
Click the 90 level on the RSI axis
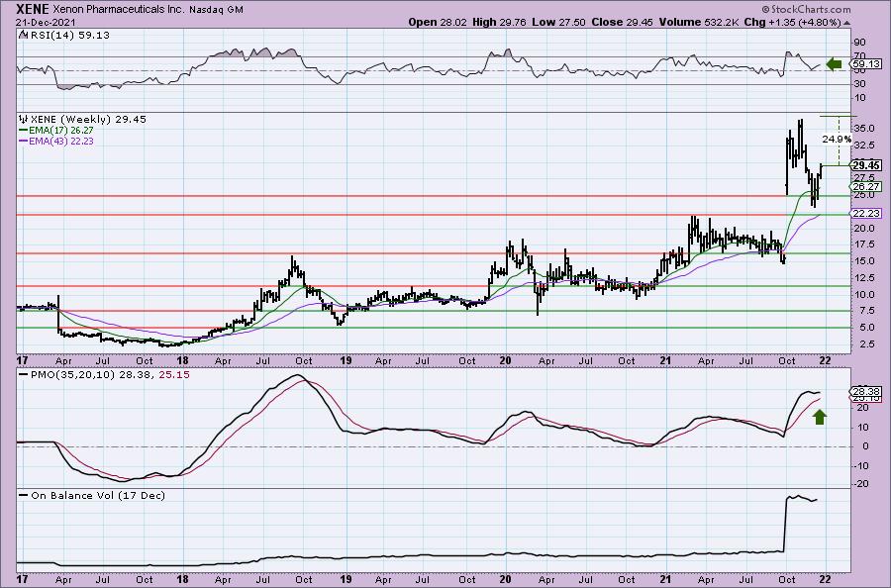tap(859, 42)
